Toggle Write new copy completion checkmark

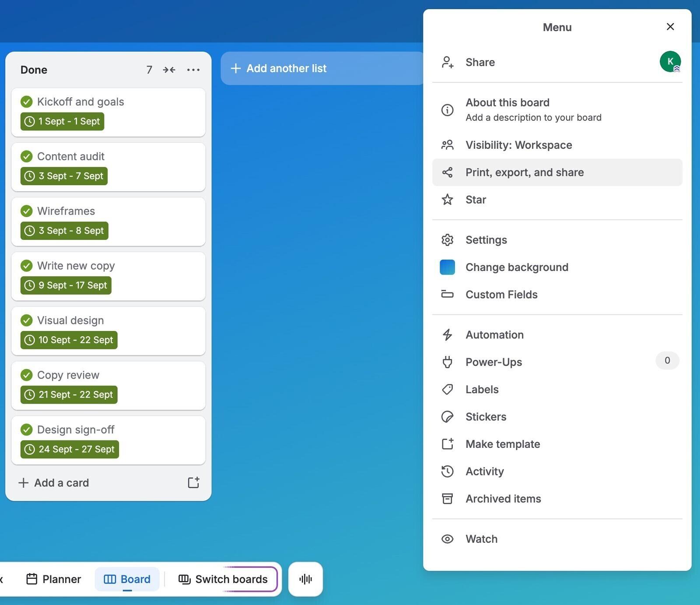point(27,266)
